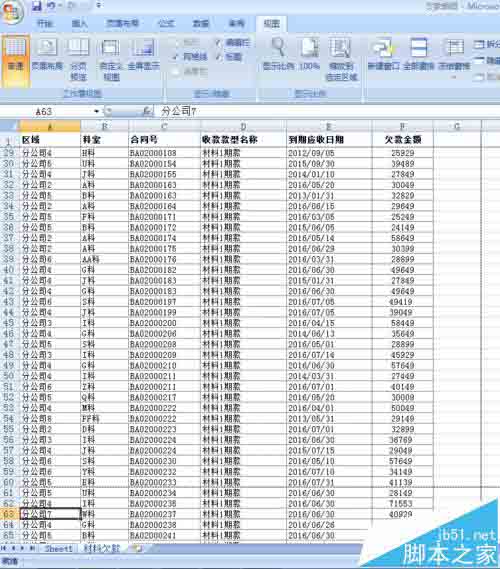Click cell with contract BA02000241

164,536
